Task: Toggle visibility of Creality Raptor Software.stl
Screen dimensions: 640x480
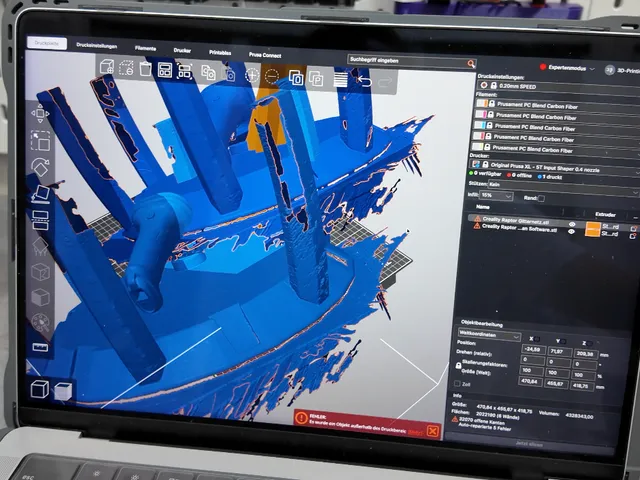Action: (571, 231)
